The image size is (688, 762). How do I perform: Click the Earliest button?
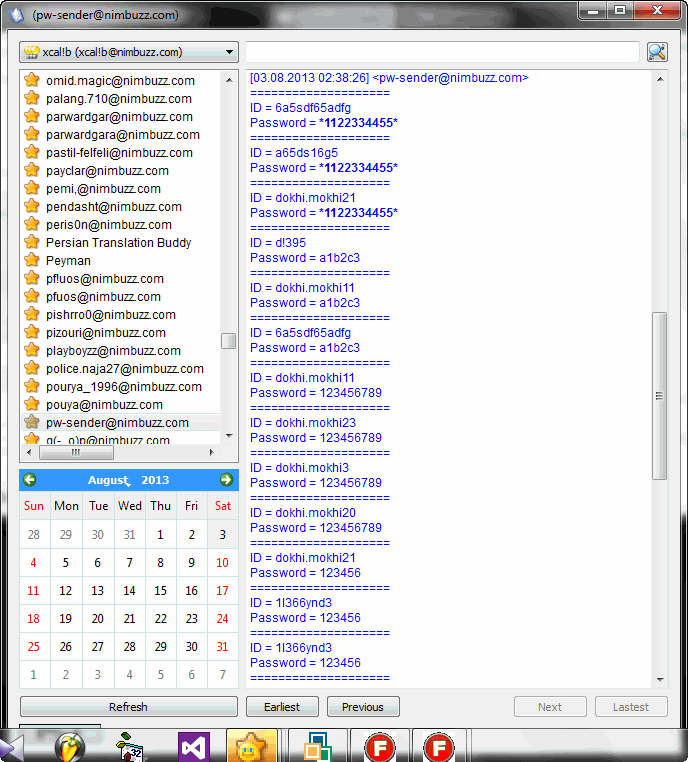(x=282, y=707)
